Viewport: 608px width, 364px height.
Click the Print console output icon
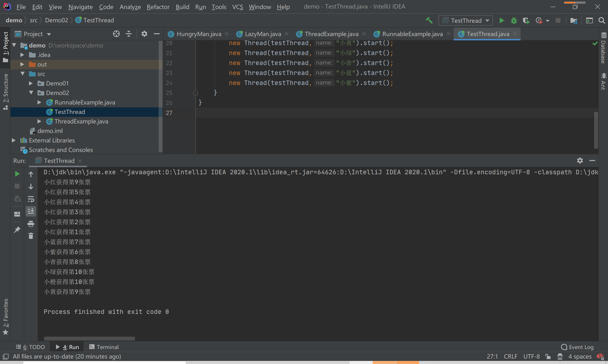(31, 224)
